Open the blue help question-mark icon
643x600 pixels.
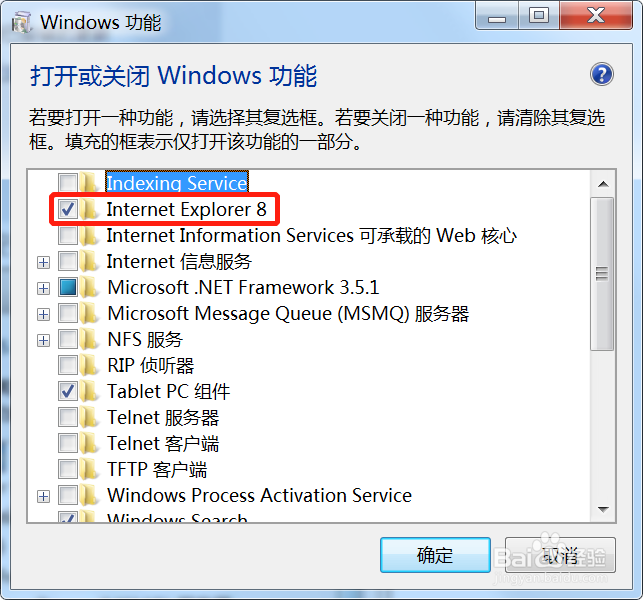pos(602,75)
